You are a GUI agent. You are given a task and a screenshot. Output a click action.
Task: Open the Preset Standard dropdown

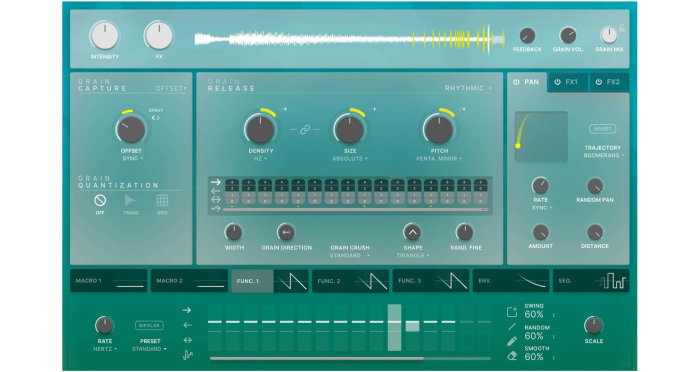click(x=149, y=349)
